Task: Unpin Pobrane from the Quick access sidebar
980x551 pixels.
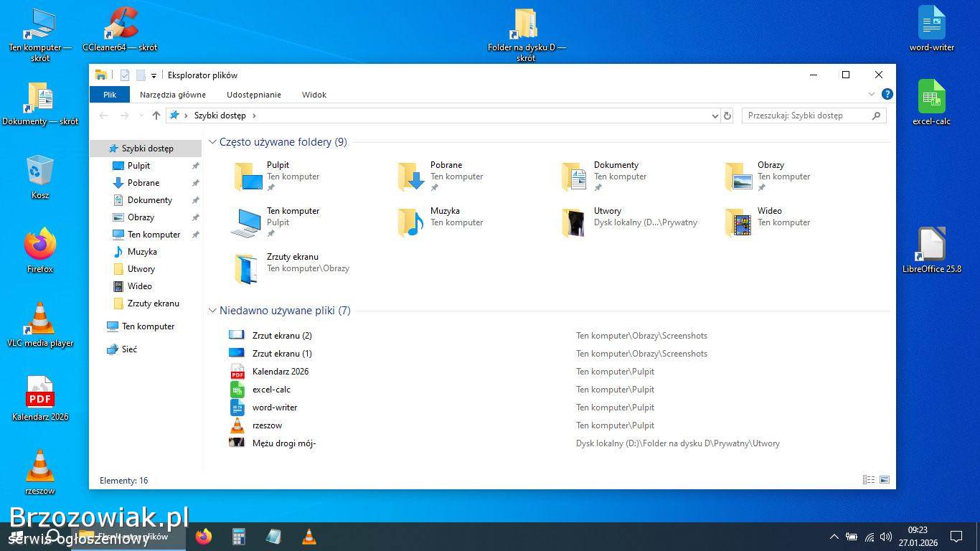Action: (195, 183)
